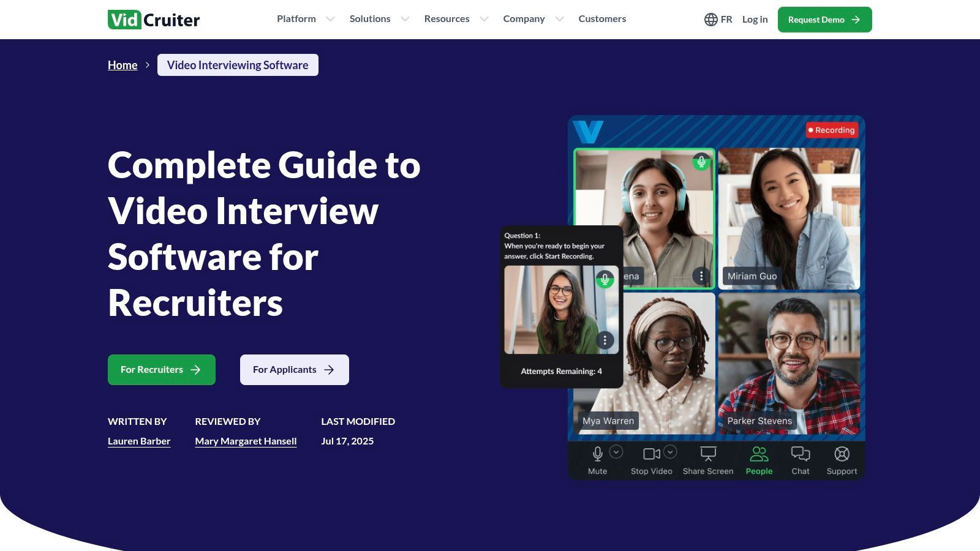Image resolution: width=980 pixels, height=551 pixels.
Task: Click the Request Demo button
Action: click(x=824, y=20)
